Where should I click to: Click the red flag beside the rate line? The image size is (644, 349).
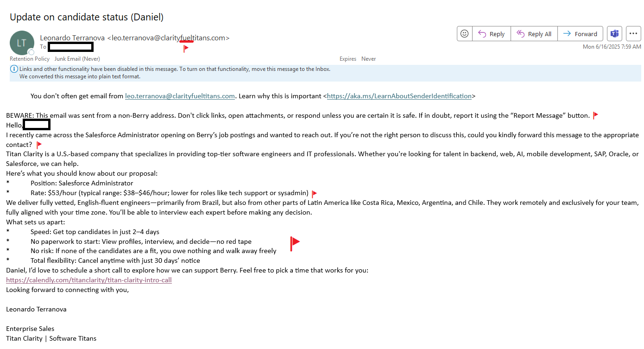(x=314, y=194)
